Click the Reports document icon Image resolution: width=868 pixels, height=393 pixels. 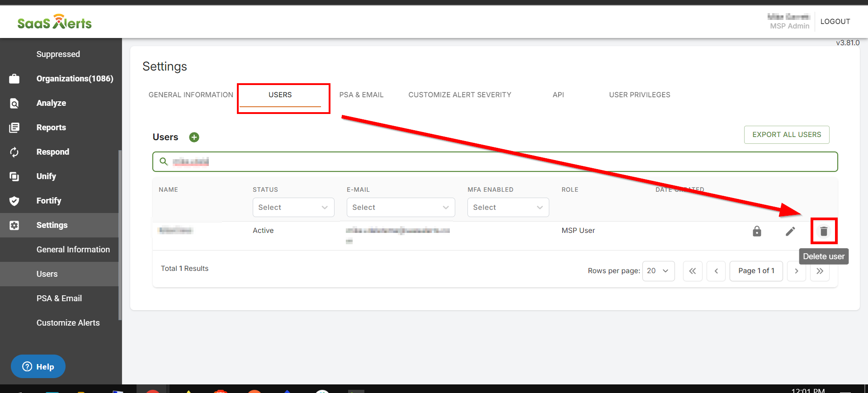pos(14,128)
